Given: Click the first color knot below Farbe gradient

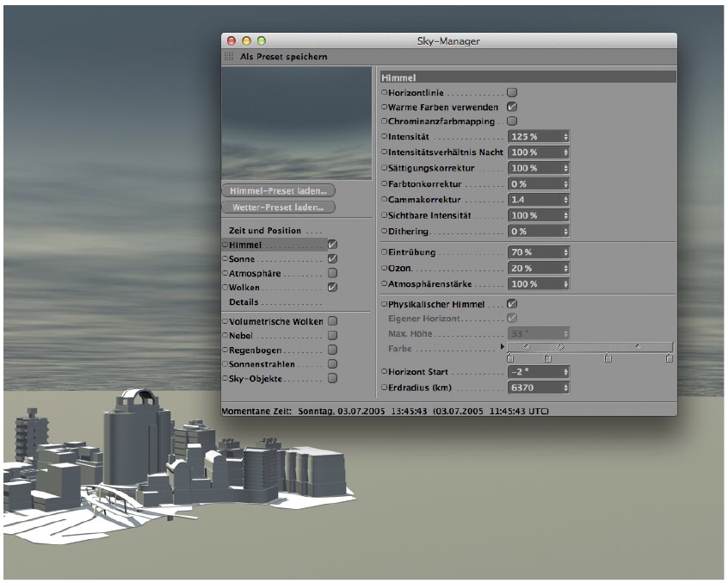Looking at the screenshot, I should click(509, 358).
